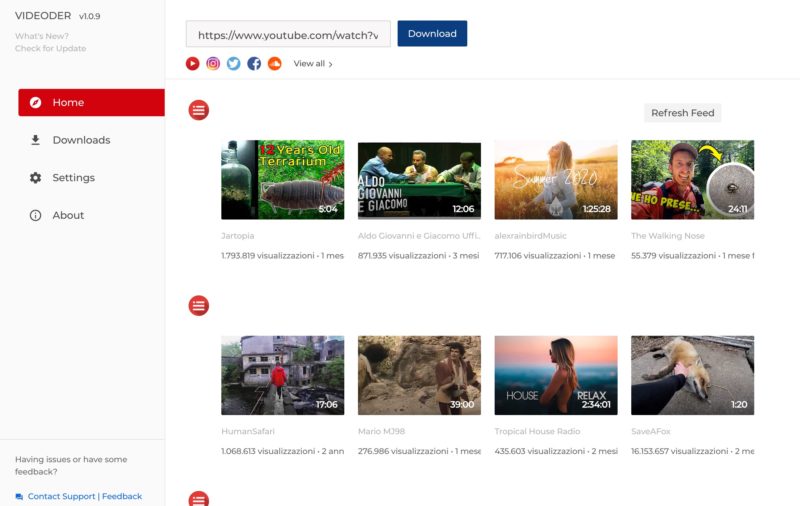This screenshot has width=800, height=506.
Task: Click the second red feed list icon
Action: click(x=199, y=305)
